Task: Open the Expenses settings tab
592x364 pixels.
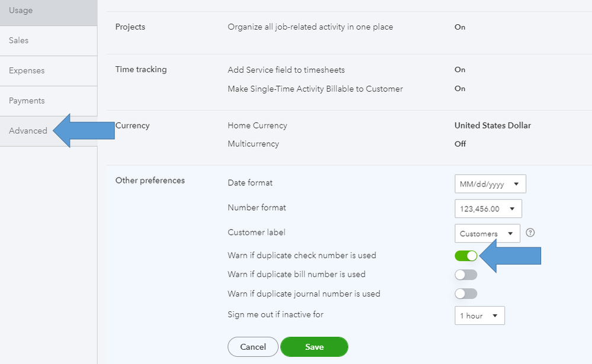Action: pyautogui.click(x=49, y=71)
